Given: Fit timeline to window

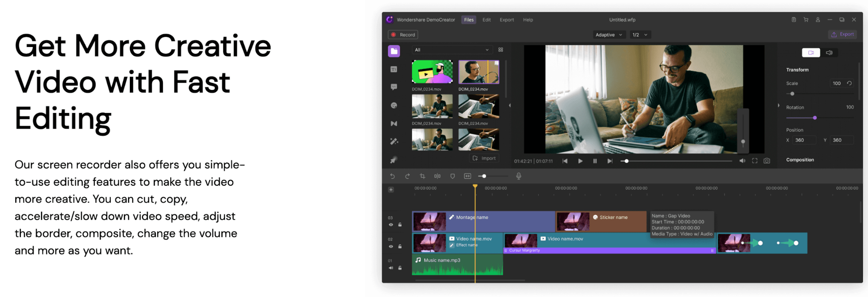Looking at the screenshot, I should [468, 176].
